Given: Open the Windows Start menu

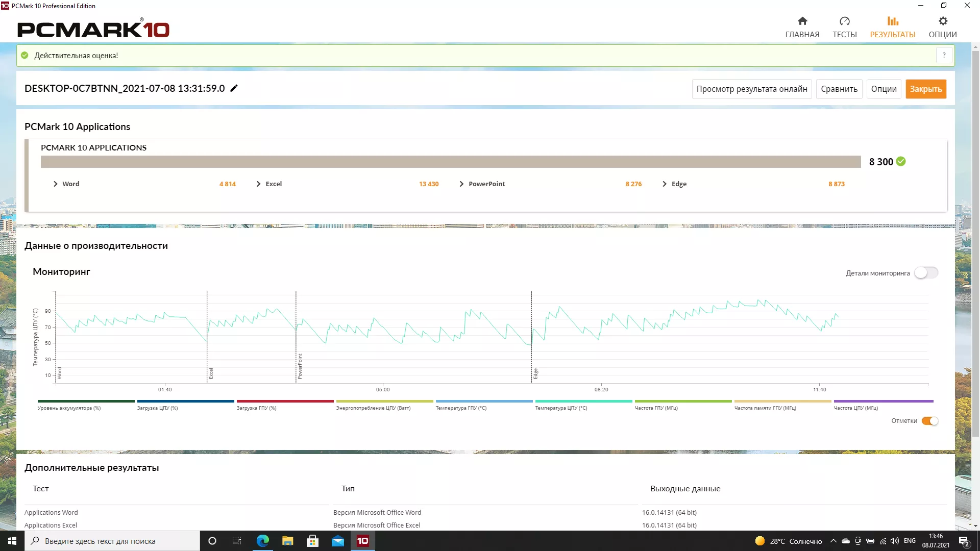Looking at the screenshot, I should tap(12, 541).
